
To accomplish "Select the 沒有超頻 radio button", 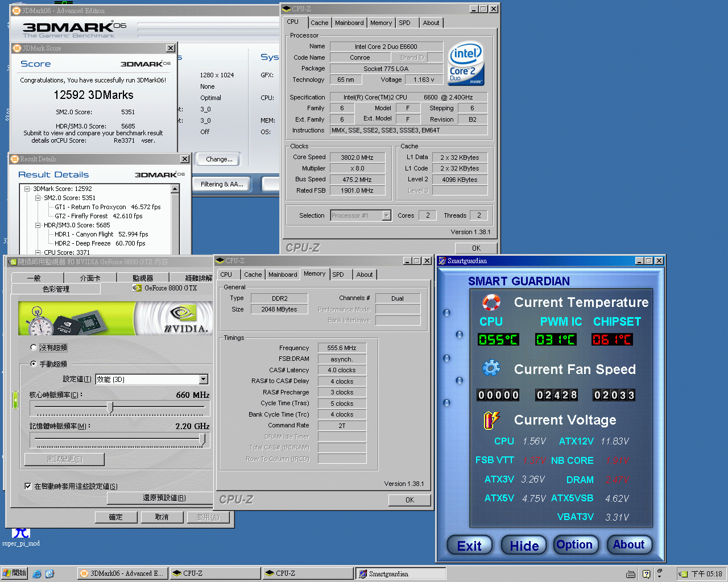I will tap(33, 347).
